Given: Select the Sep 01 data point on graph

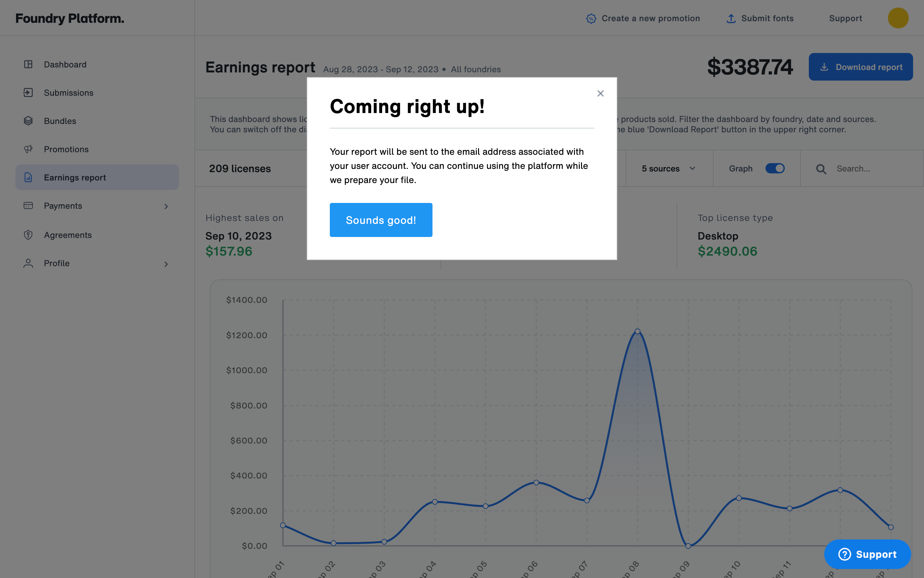Looking at the screenshot, I should coord(283,525).
